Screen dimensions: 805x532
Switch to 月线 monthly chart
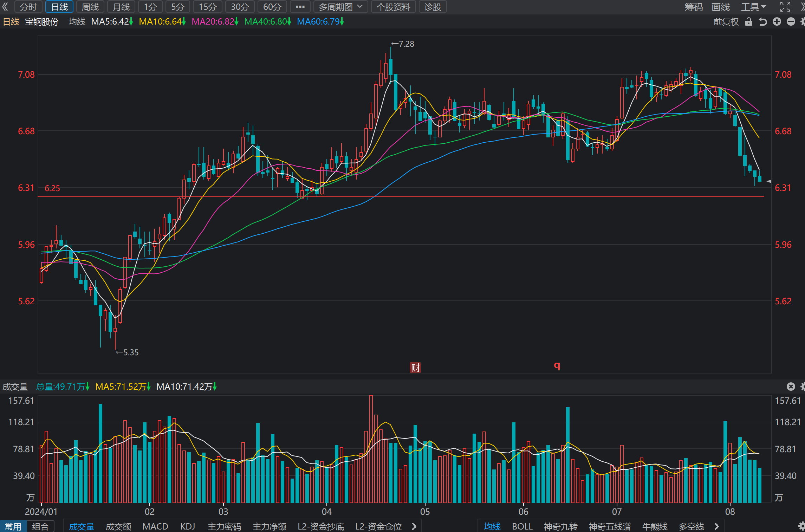[x=121, y=7]
